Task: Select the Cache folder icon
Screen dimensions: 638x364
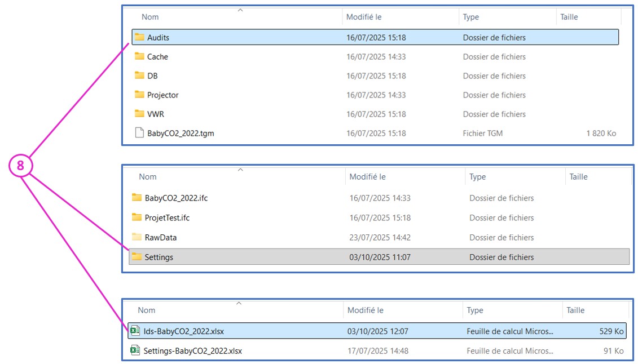Action: click(139, 56)
